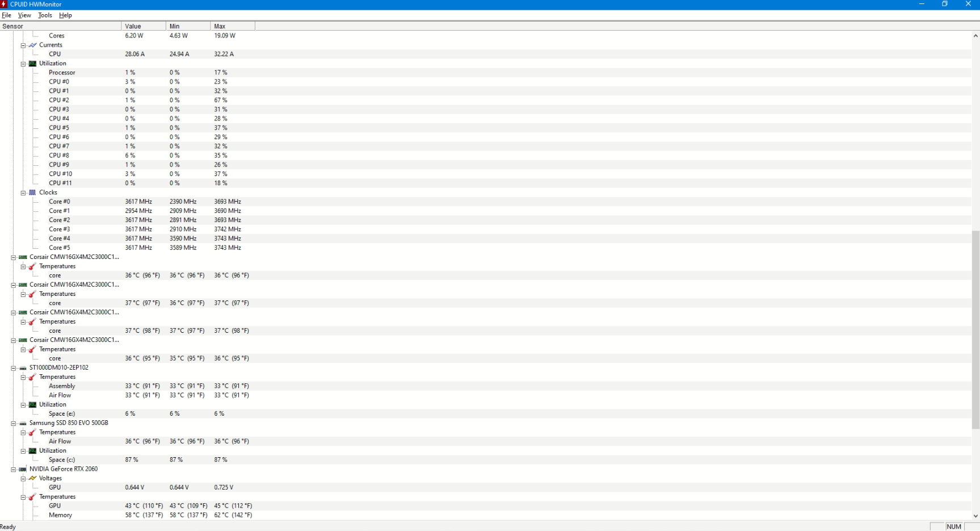Collapse the ST1000DM010-2EP102 node
980x531 pixels.
(14, 367)
